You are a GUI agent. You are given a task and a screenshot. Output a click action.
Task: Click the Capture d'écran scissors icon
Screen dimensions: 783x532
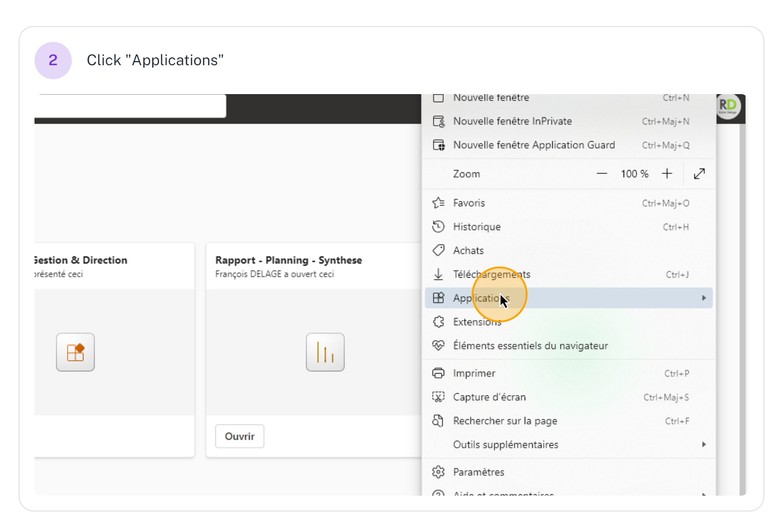438,397
